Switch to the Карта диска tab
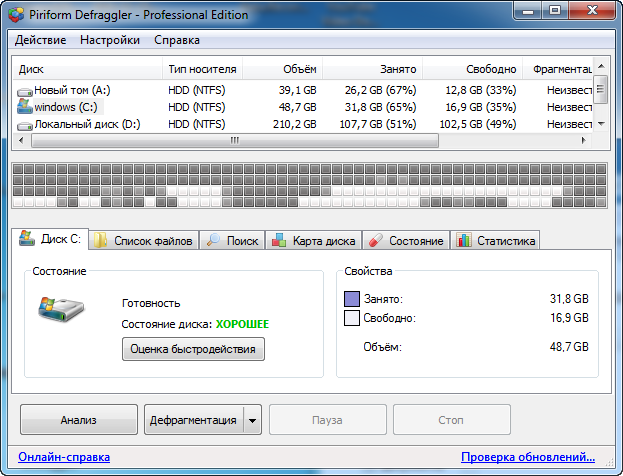The image size is (623, 476). (x=313, y=240)
